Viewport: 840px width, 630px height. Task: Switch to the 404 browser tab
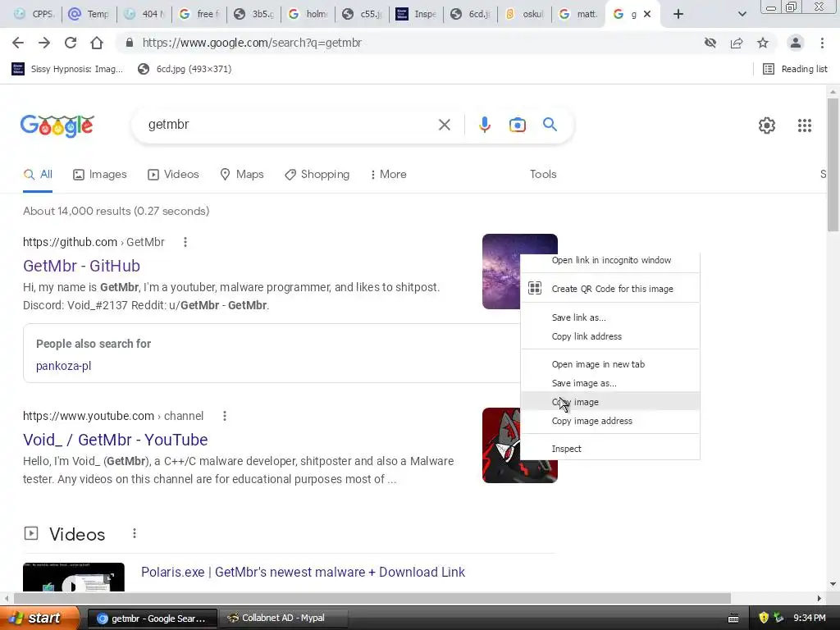pyautogui.click(x=144, y=14)
